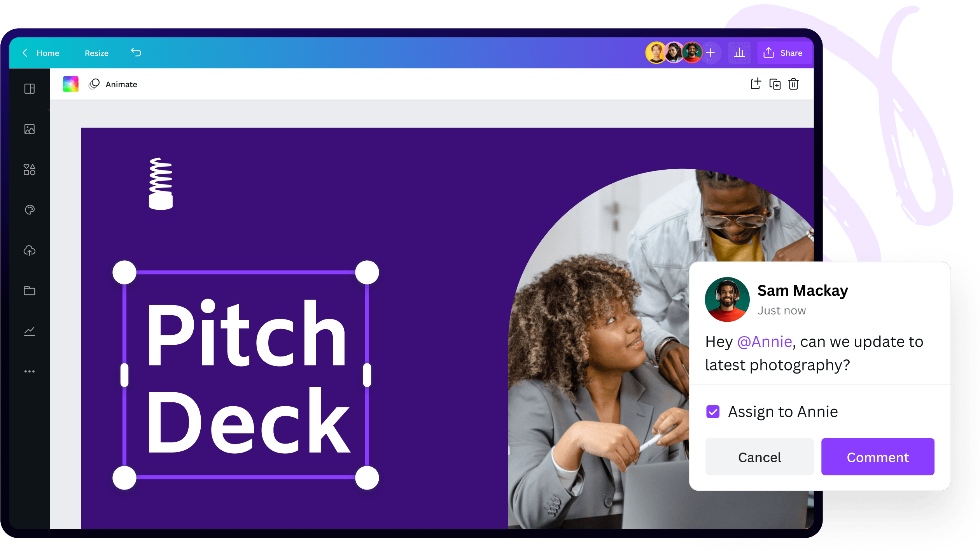This screenshot has width=980, height=551.
Task: Open the Templates panel icon in sidebar
Action: 30,89
